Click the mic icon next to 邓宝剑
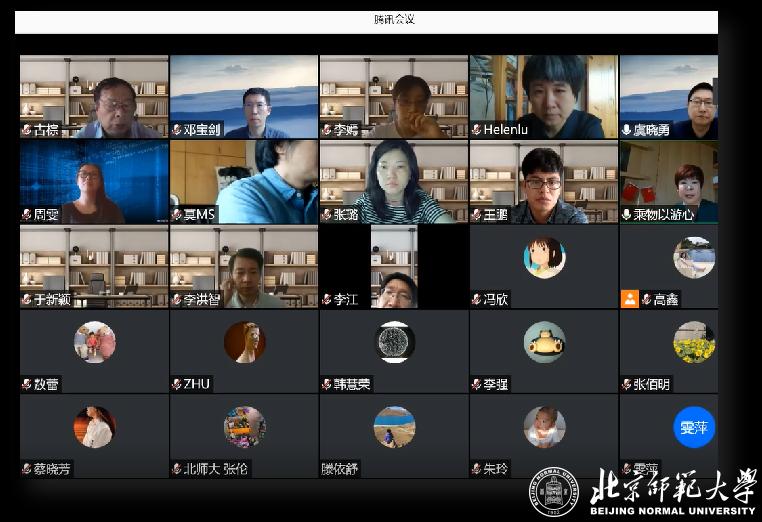 176,130
